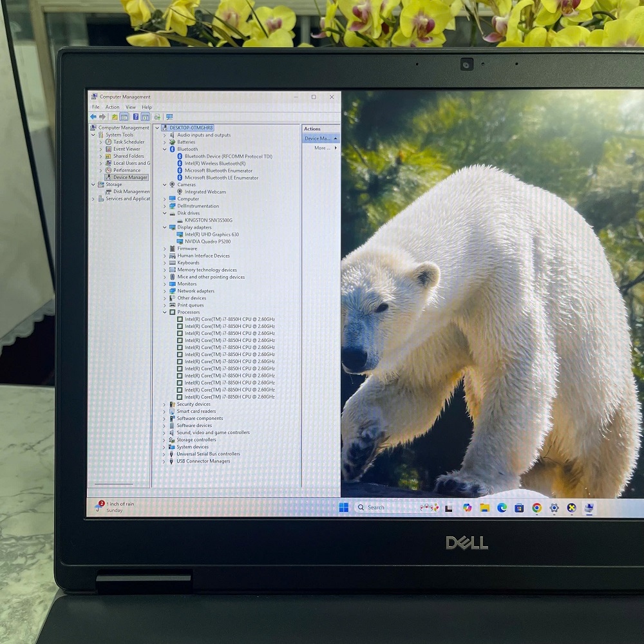Click the Back navigation arrow in the toolbar

tap(93, 117)
